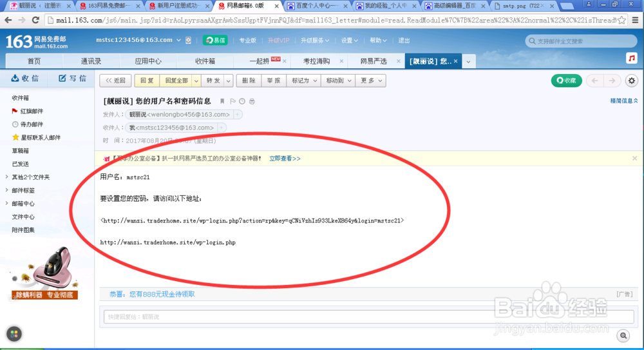The width and height of the screenshot is (644, 350).
Task: Click the music note icon
Action: click(632, 59)
